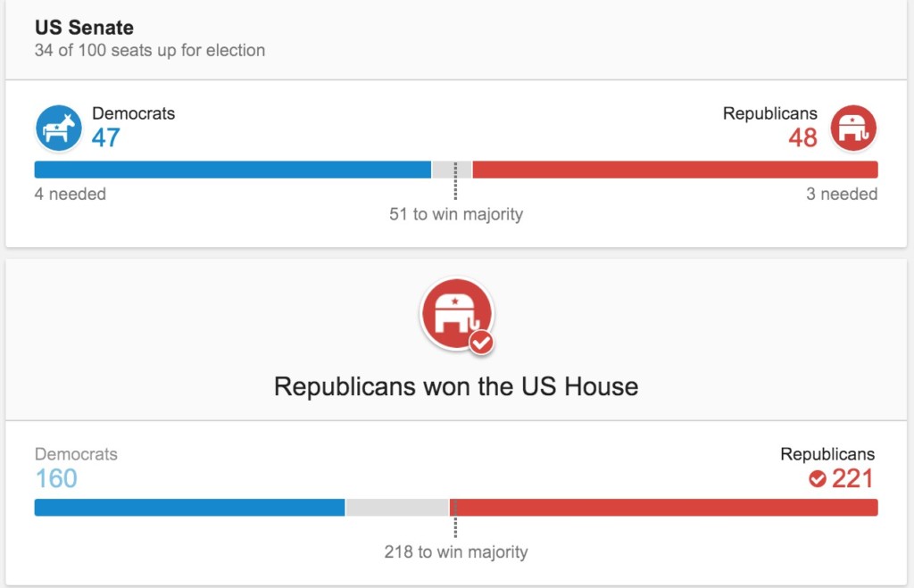Click the House Democrats 160 count
The image size is (914, 588).
[x=56, y=479]
